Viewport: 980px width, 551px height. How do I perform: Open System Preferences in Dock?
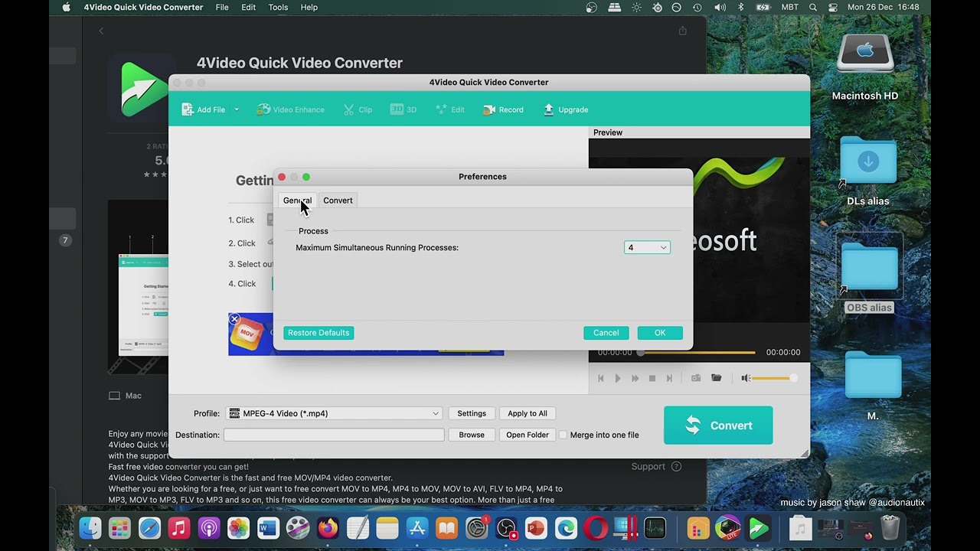coord(477,528)
